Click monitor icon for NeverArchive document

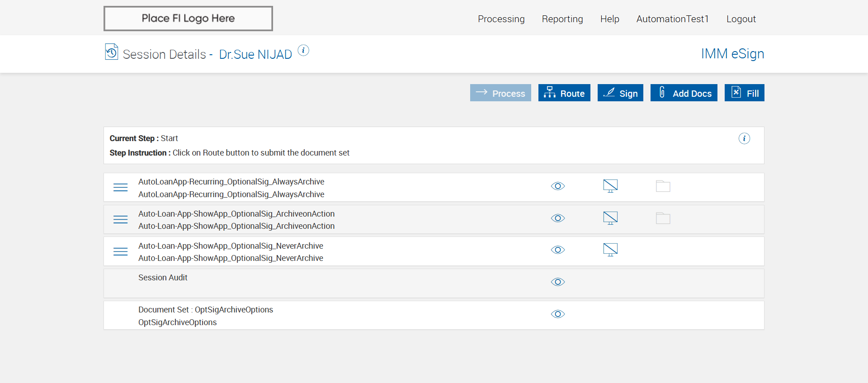[610, 250]
